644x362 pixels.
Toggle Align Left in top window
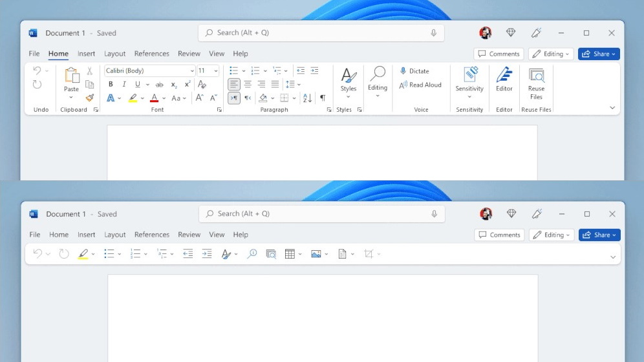[x=233, y=84]
